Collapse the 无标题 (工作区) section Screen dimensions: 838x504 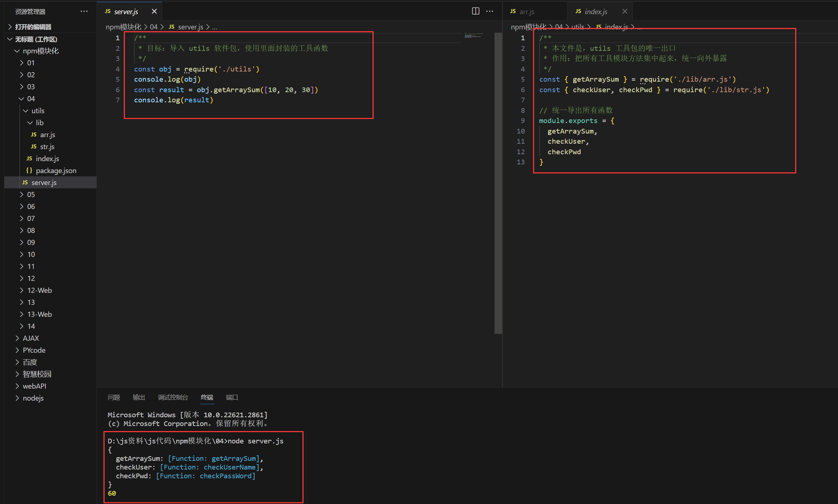(x=50, y=39)
